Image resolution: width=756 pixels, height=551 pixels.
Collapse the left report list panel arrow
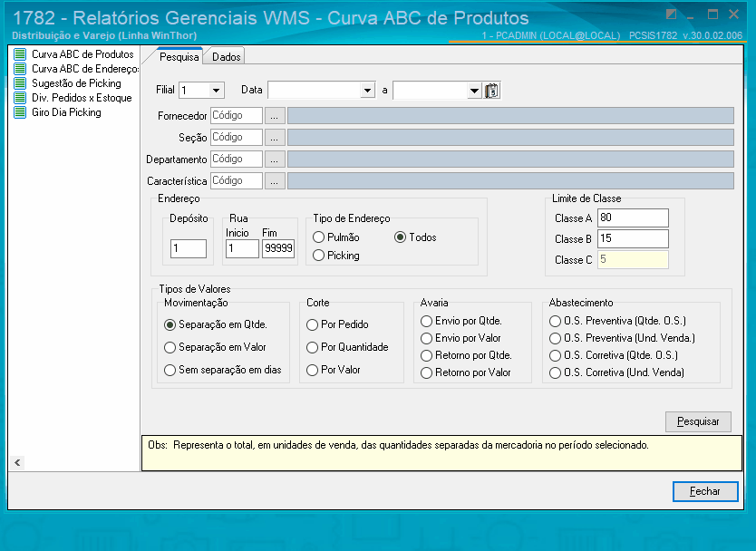click(17, 463)
